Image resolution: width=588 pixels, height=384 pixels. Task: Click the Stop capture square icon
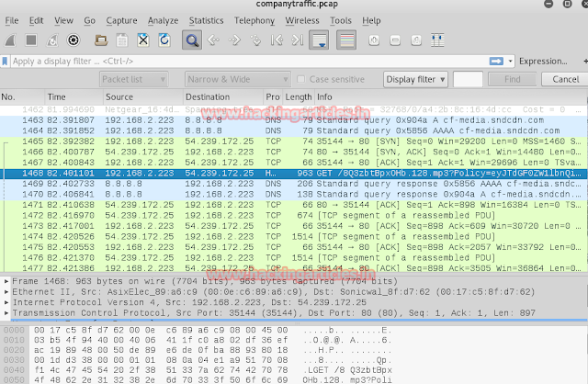click(x=31, y=40)
